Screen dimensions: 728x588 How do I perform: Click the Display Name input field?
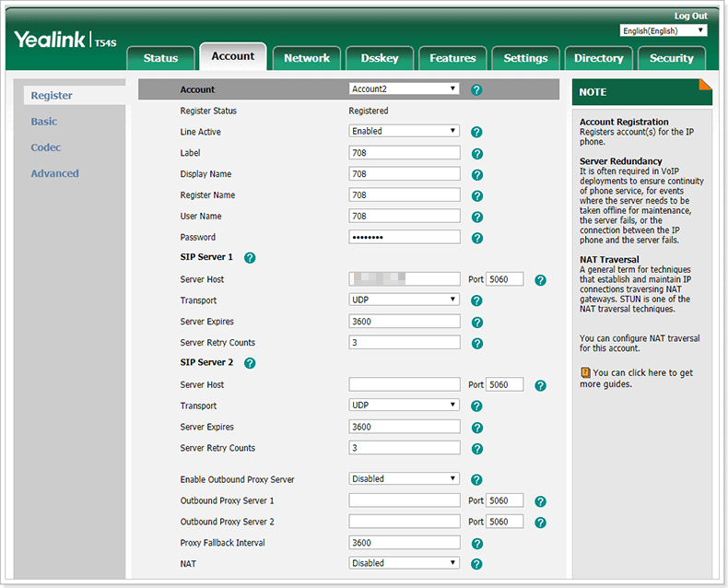tap(405, 173)
